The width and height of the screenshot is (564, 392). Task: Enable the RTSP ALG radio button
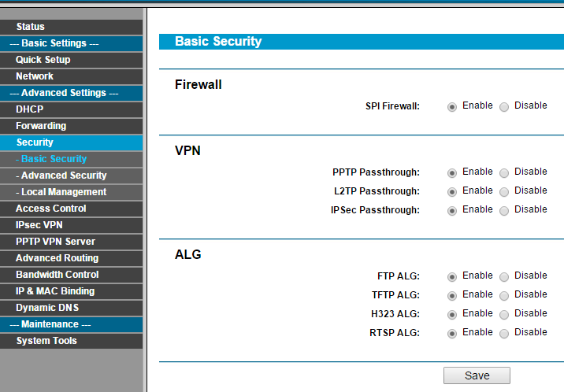tap(452, 333)
